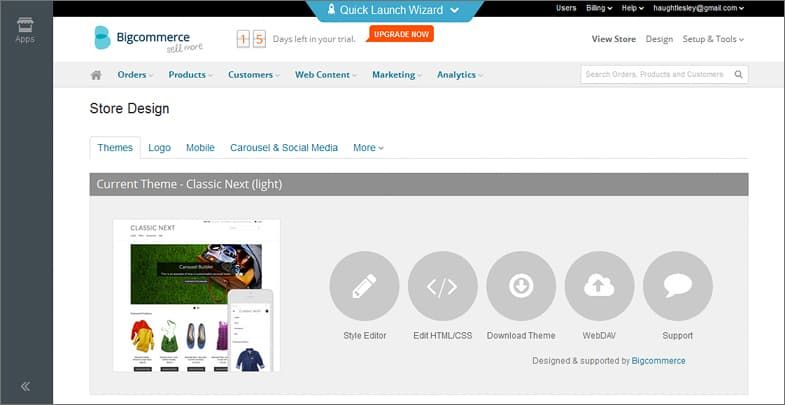Click the Current Theme - Classic Next header
The width and height of the screenshot is (785, 405).
click(419, 184)
